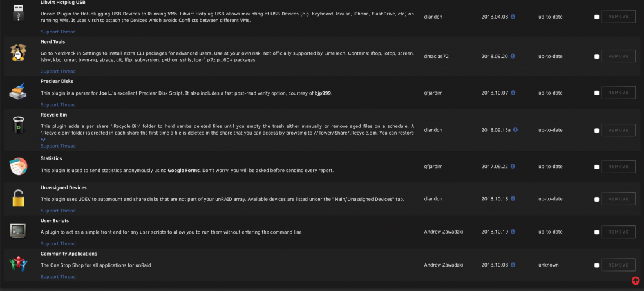Open Unassigned Devices Support Thread link
This screenshot has width=644, height=291.
point(58,211)
